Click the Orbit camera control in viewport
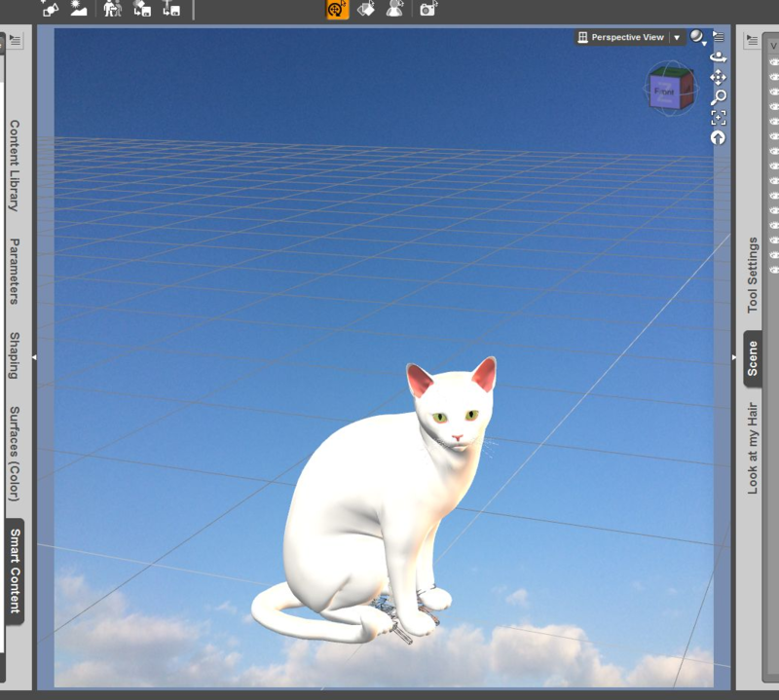This screenshot has width=779, height=700. coord(718,57)
